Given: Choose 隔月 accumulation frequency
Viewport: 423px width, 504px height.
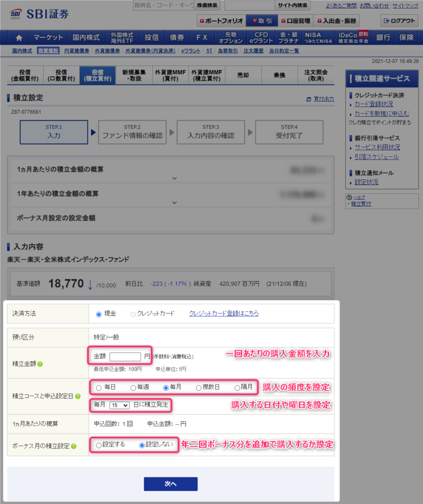Looking at the screenshot, I should click(x=237, y=388).
